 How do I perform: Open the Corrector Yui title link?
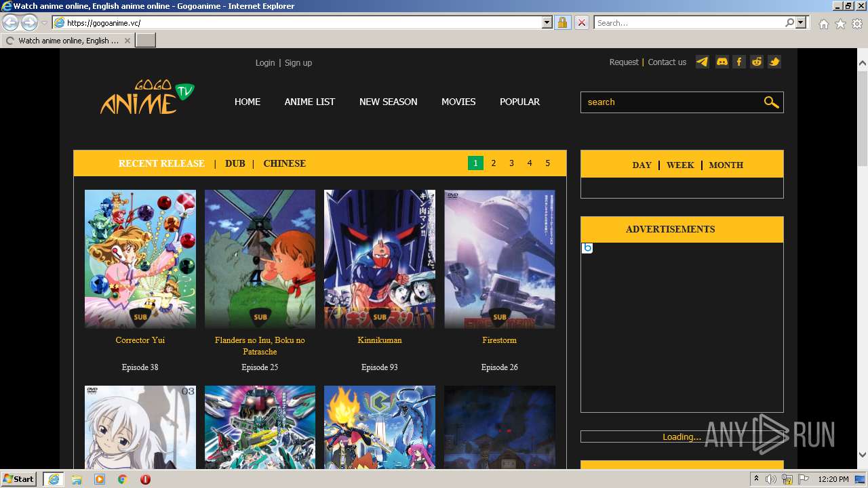click(x=140, y=340)
